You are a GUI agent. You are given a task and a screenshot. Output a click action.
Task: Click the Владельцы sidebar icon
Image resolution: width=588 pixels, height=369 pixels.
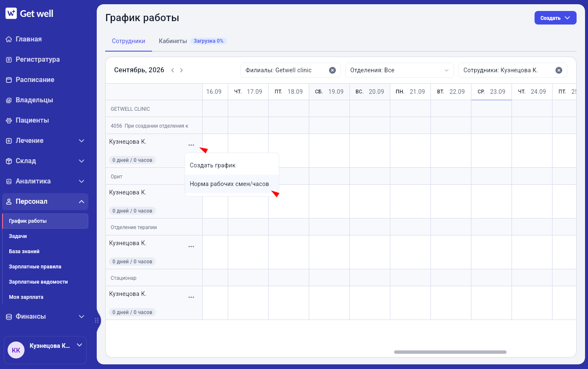[x=8, y=100]
